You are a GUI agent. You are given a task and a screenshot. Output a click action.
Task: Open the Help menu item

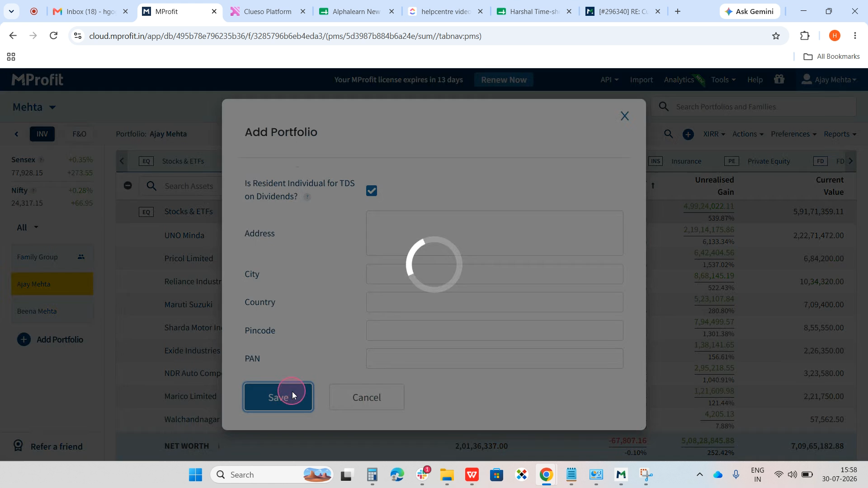tap(755, 80)
